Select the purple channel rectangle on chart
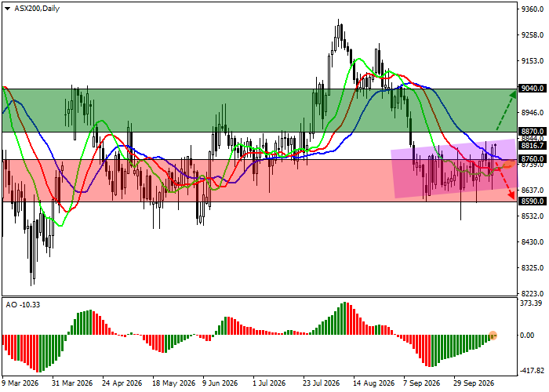The image size is (549, 392). [x=454, y=169]
